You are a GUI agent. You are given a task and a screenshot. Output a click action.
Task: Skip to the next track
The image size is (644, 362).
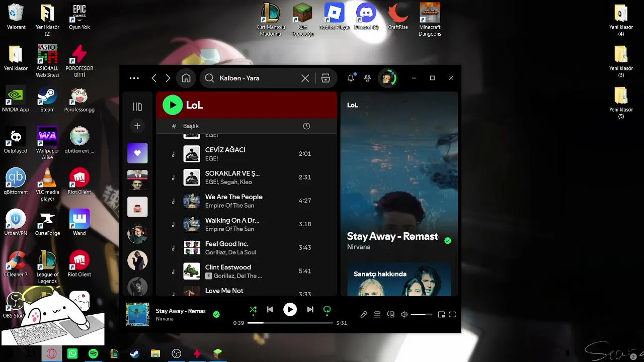pyautogui.click(x=310, y=310)
